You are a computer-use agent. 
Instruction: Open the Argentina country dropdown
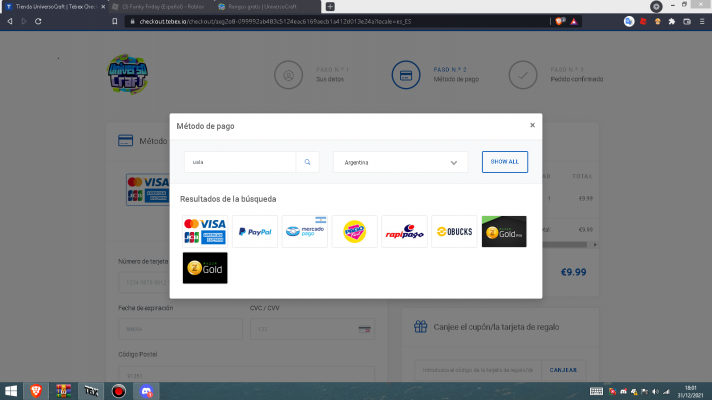click(x=400, y=162)
